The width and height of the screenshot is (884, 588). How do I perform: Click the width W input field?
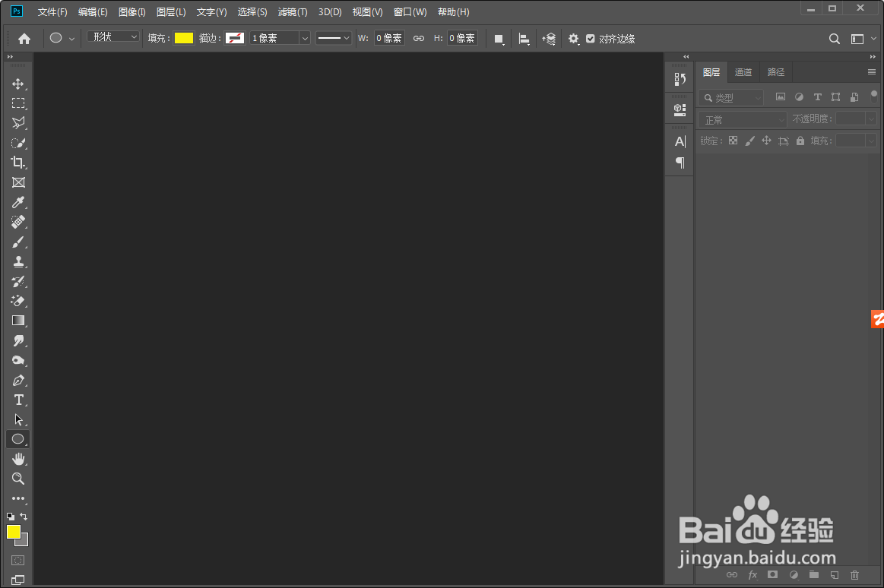[x=389, y=38]
